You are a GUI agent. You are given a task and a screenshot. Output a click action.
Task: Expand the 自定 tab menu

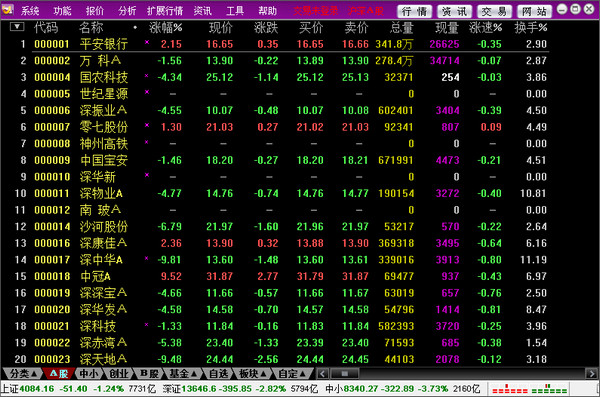(x=293, y=373)
